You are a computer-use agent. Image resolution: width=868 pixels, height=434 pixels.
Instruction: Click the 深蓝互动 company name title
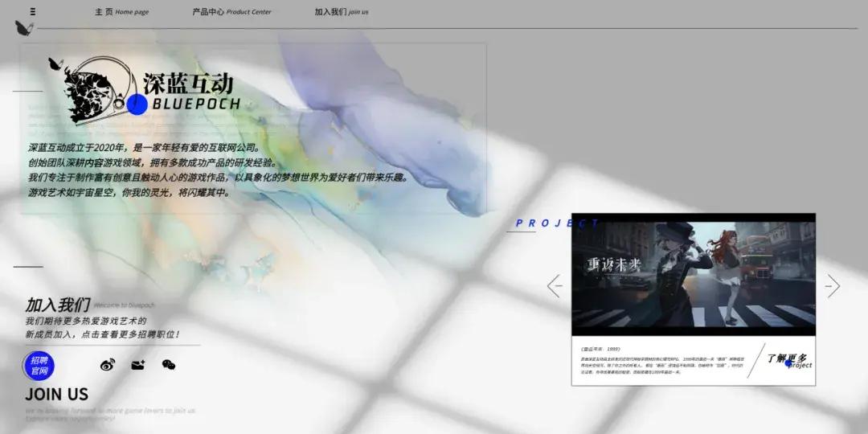[x=188, y=84]
